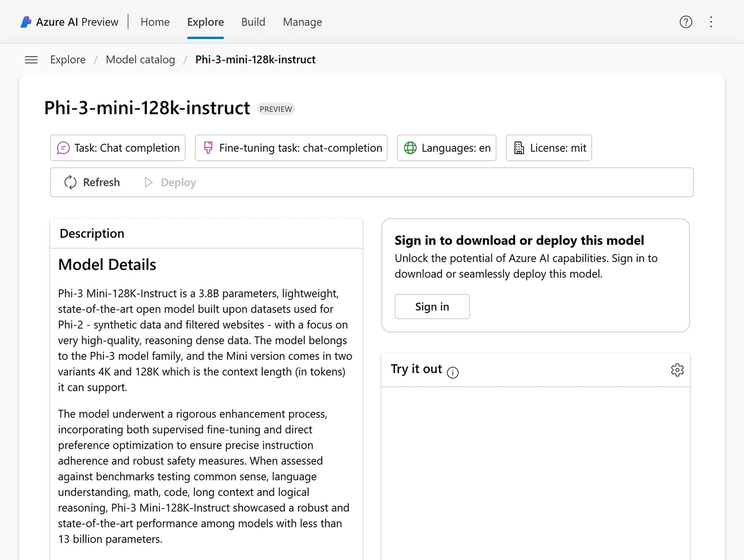Navigate to Explore breadcrumb
Screen dimensions: 744x560
(68, 59)
